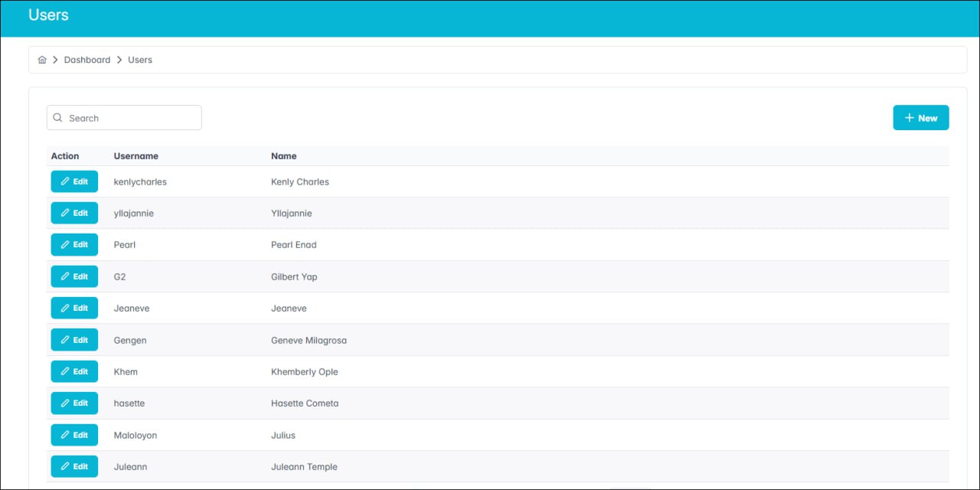Image resolution: width=980 pixels, height=490 pixels.
Task: Edit the yllajannie user
Action: point(74,213)
